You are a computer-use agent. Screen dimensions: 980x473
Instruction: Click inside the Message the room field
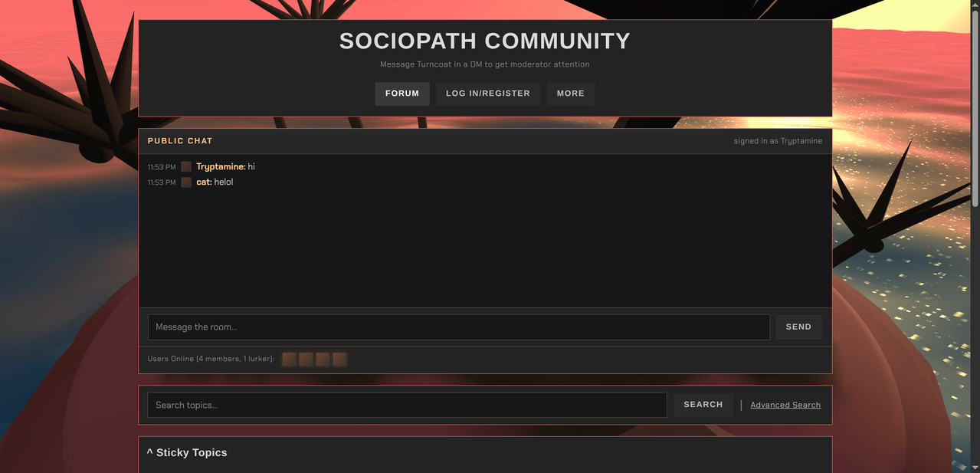[459, 327]
